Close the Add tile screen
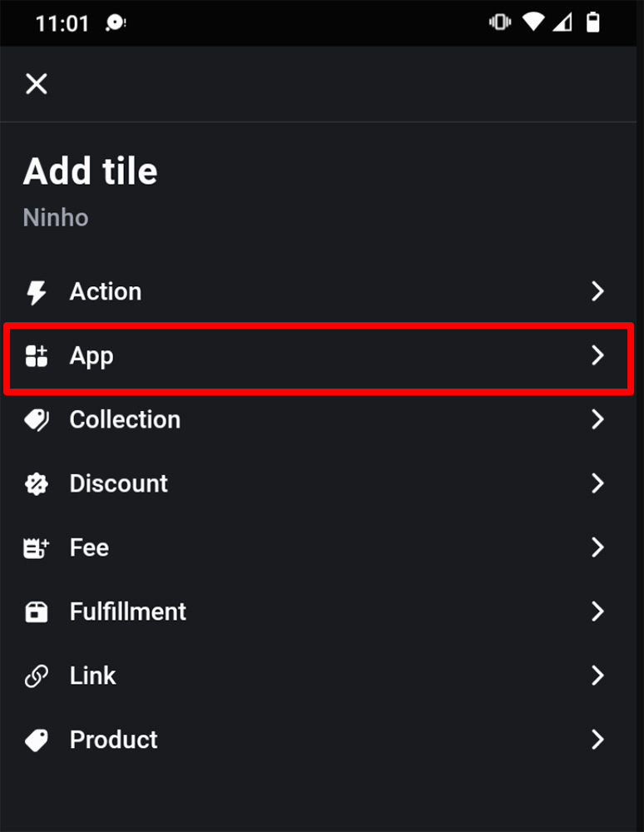 [36, 84]
